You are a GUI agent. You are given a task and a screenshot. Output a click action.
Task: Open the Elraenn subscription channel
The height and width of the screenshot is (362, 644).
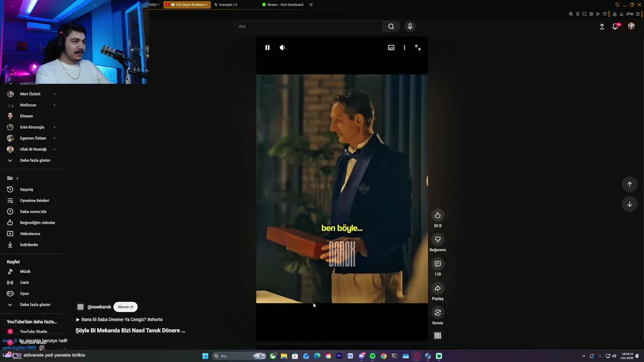(26, 116)
